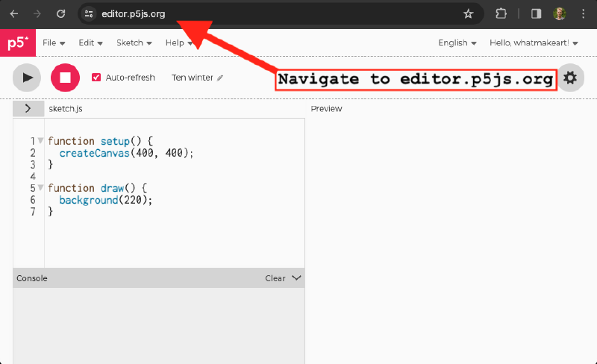
Task: Click the browser back arrow
Action: (x=14, y=14)
